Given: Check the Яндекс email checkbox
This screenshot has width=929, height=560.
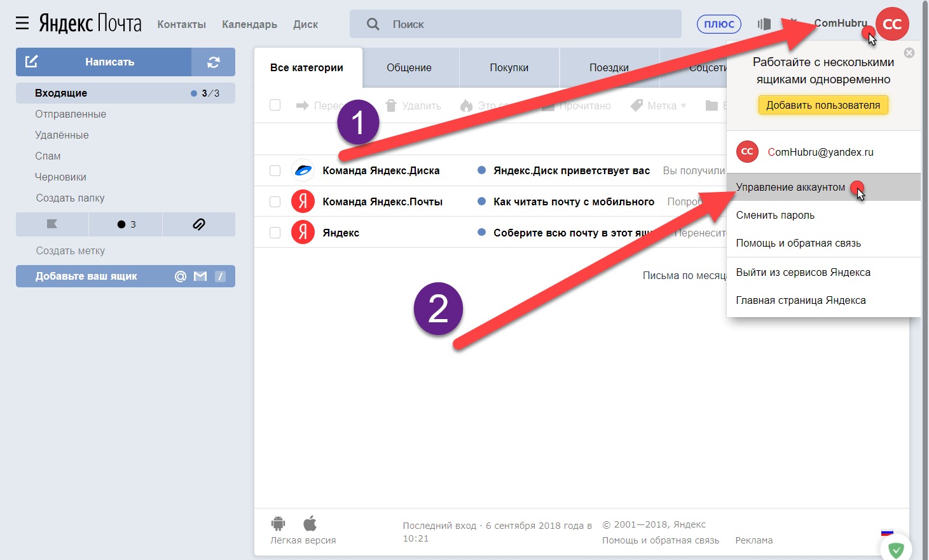Looking at the screenshot, I should (275, 233).
